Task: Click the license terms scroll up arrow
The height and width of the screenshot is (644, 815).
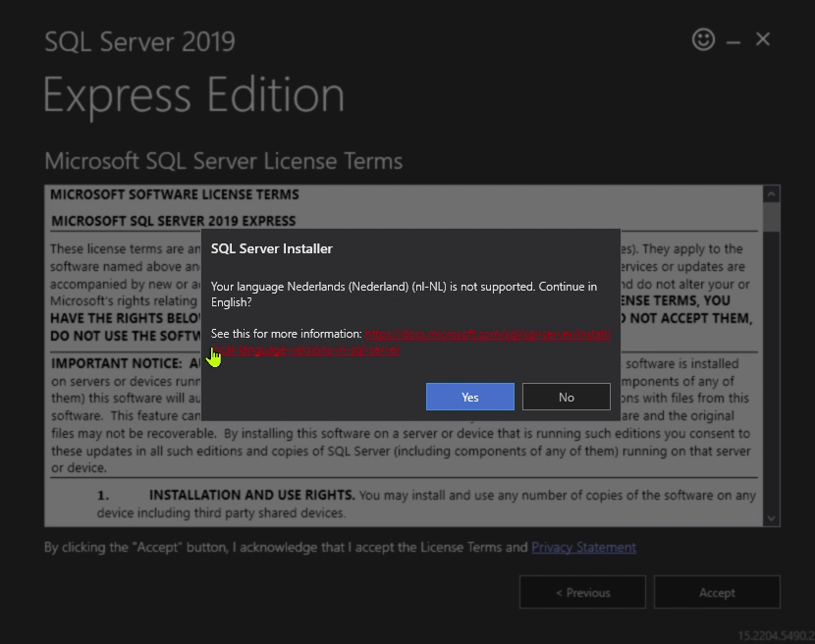Action: pos(772,194)
